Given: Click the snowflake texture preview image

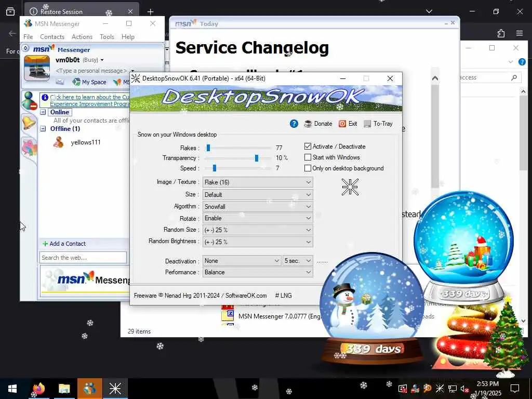Looking at the screenshot, I should (350, 187).
